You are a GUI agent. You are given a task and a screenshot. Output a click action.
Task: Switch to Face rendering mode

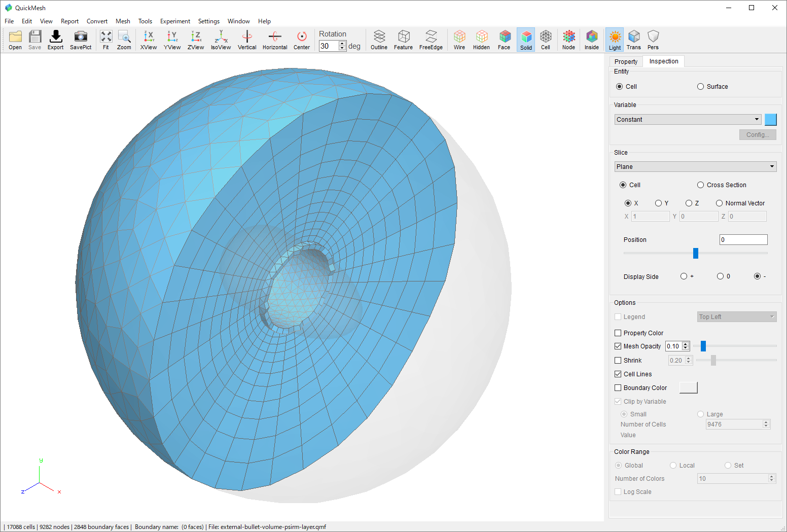pos(504,40)
